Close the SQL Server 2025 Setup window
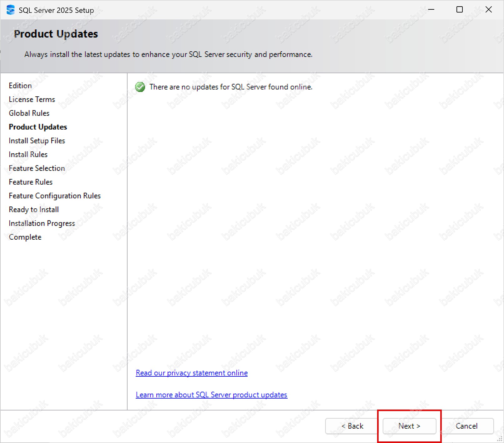 489,10
